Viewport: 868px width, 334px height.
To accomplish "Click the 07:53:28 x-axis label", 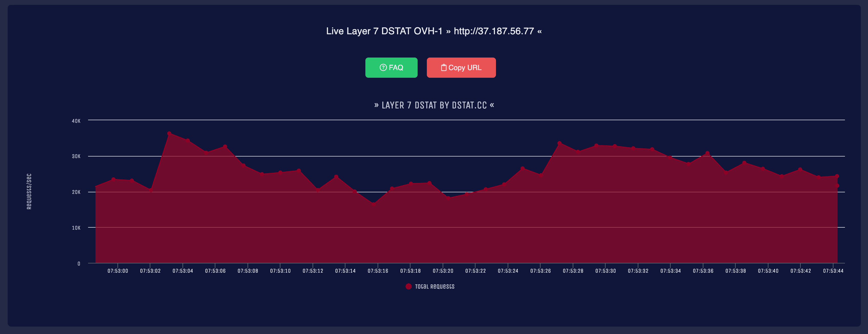I will coord(573,271).
